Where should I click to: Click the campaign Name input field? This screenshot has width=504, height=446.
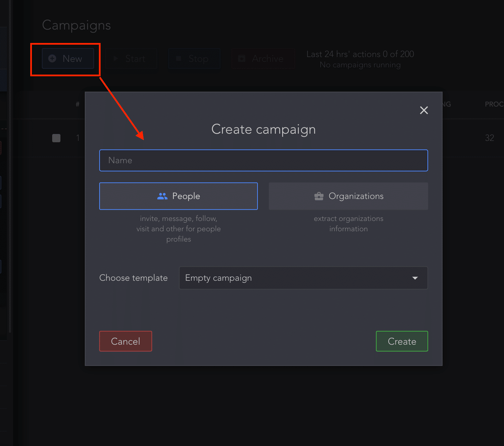pos(264,160)
